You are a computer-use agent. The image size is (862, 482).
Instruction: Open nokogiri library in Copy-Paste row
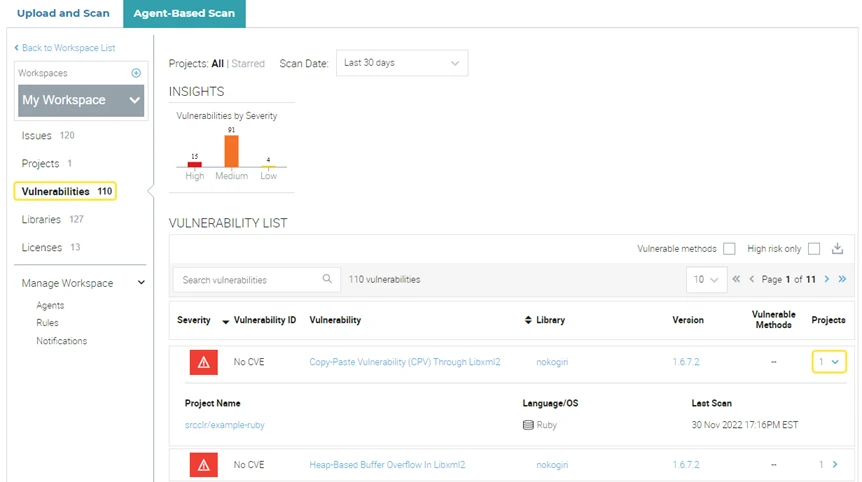coord(552,362)
